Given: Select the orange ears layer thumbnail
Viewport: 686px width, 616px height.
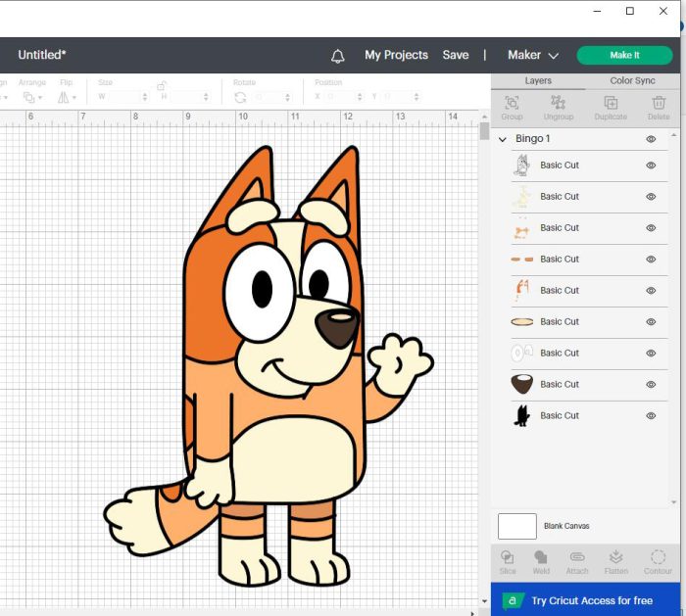Looking at the screenshot, I should point(522,290).
